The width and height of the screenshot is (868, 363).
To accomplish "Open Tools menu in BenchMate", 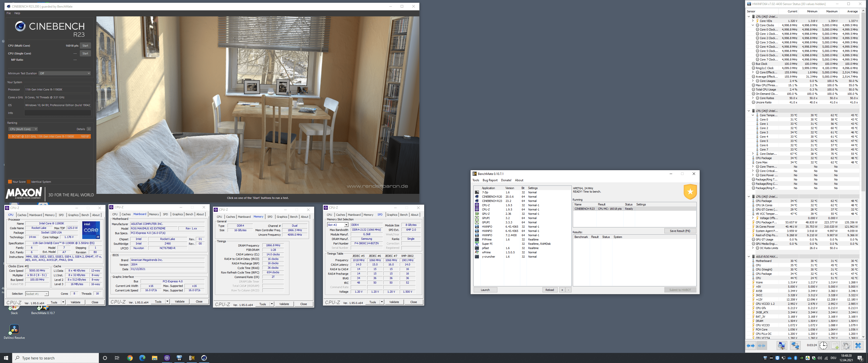I will (x=475, y=180).
